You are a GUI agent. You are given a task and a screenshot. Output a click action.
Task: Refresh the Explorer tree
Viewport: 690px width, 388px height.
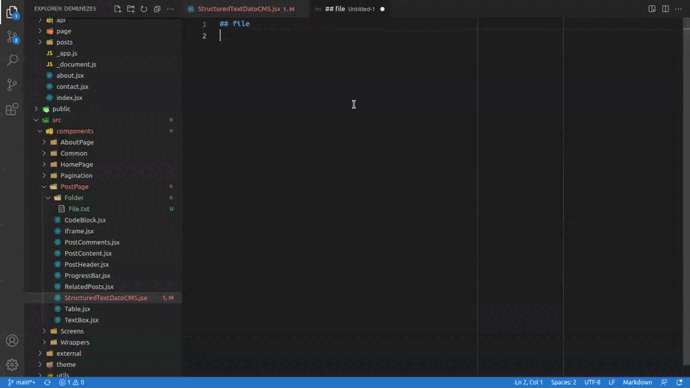(144, 9)
